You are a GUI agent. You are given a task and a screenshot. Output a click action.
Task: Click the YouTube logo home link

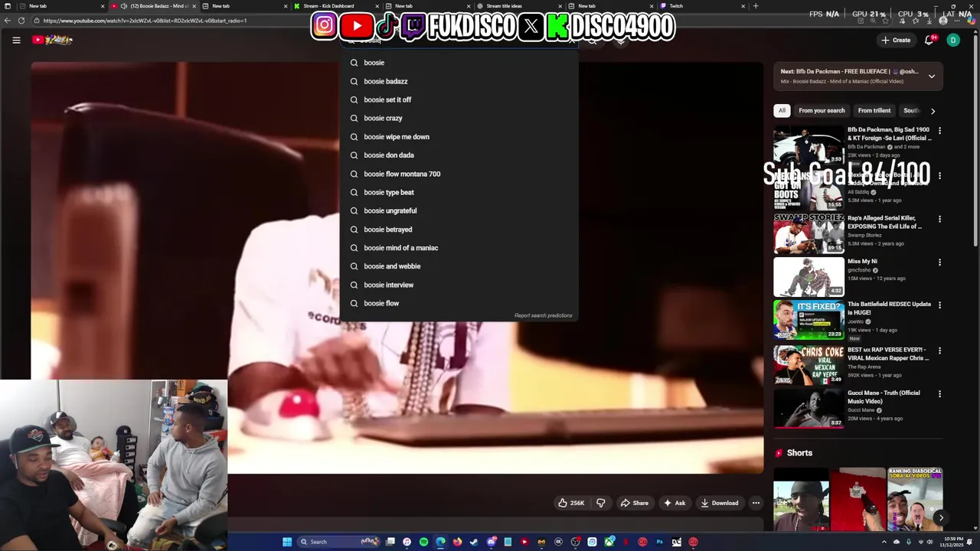tap(52, 40)
